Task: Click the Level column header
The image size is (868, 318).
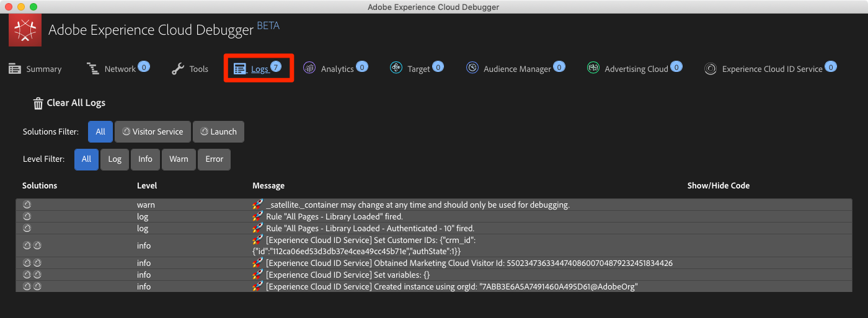Action: (x=147, y=185)
